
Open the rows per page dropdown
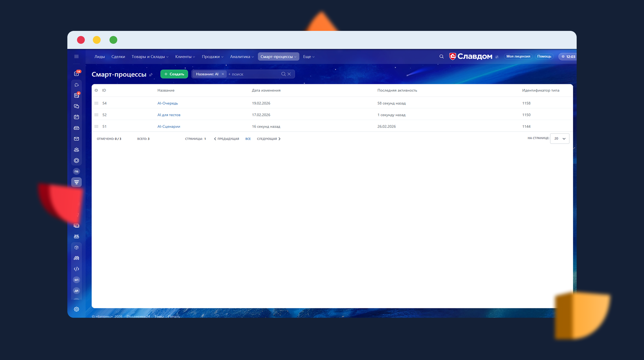[559, 139]
